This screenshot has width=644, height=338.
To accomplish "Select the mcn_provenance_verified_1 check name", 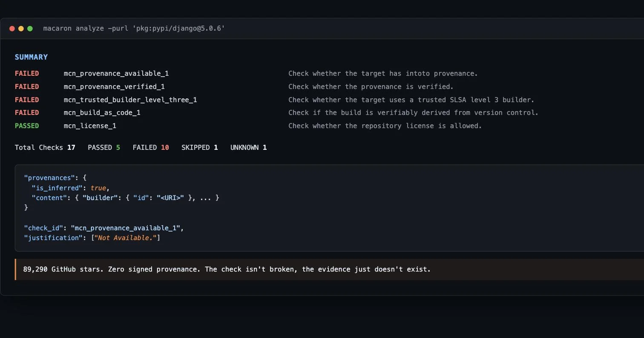I will point(114,87).
